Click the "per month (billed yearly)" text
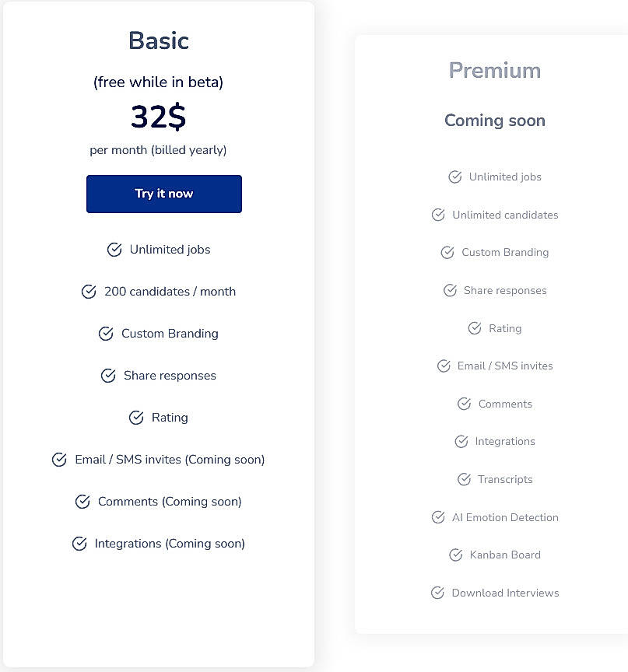Screen dimensions: 628x672 (158, 150)
